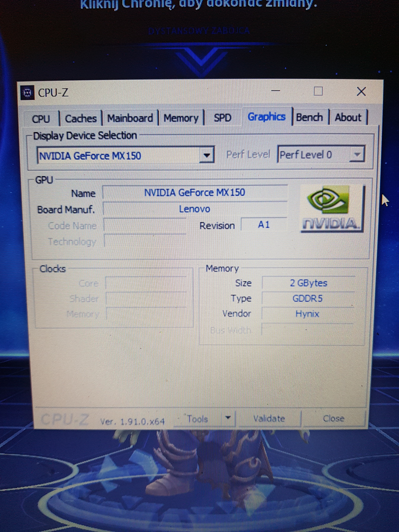Open the About tab
The image size is (399, 532).
[348, 117]
